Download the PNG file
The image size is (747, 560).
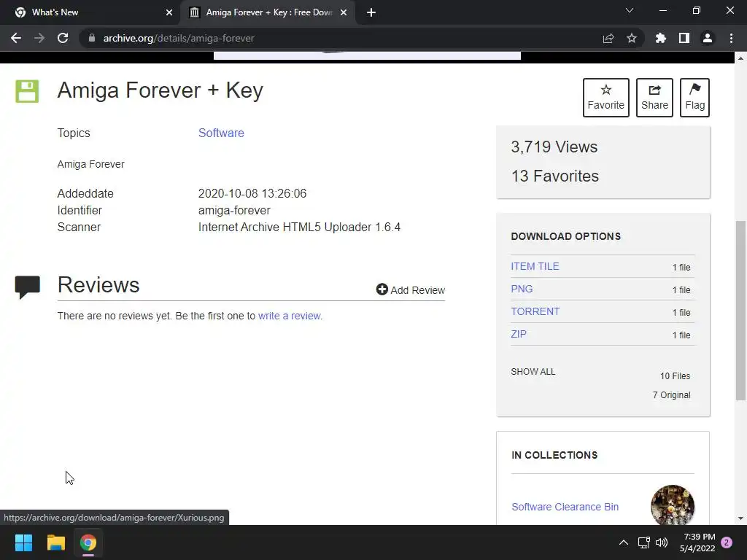point(522,289)
